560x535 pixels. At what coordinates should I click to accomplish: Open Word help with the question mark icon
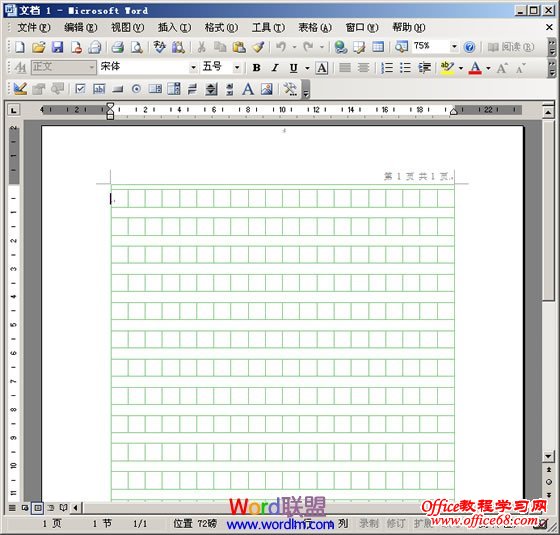click(x=469, y=47)
